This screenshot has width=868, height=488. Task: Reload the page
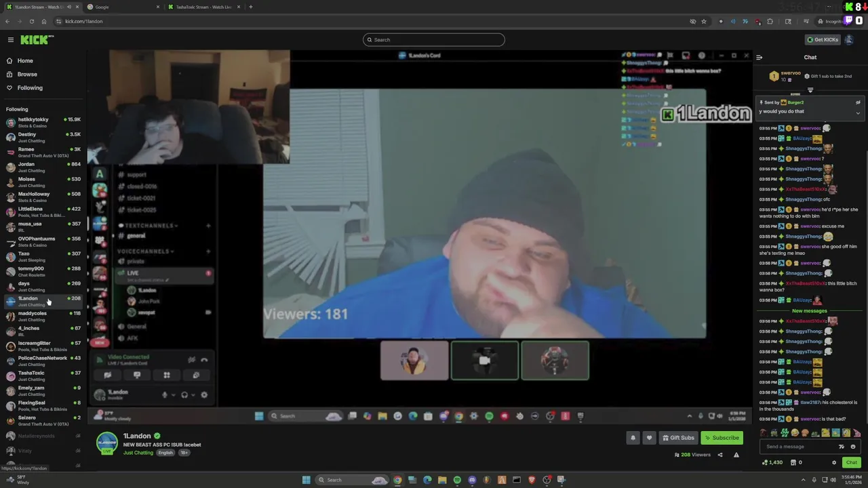(x=31, y=21)
